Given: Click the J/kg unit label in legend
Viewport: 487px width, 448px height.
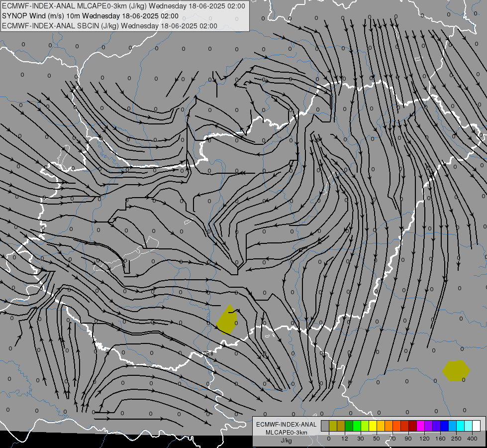Looking at the screenshot, I should (x=287, y=441).
